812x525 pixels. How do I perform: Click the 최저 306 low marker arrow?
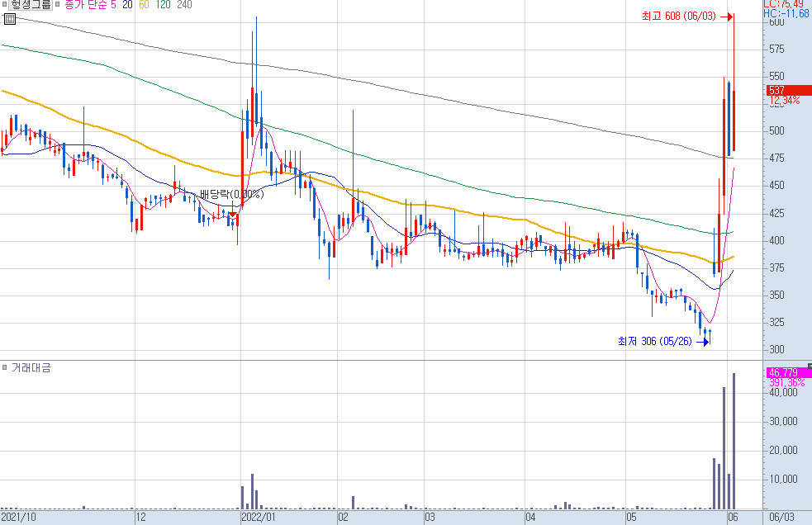(x=703, y=342)
